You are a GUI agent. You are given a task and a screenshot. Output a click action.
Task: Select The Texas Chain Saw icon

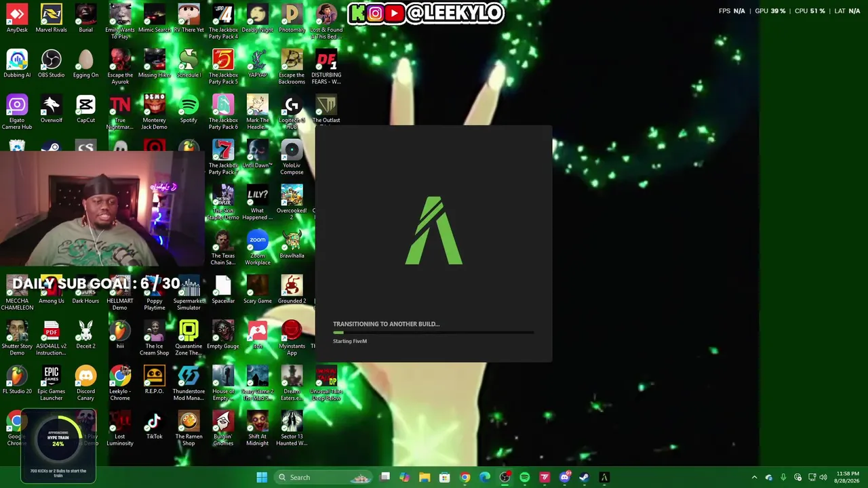pos(223,247)
